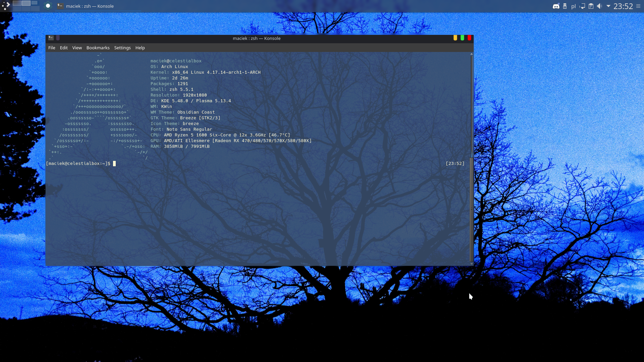Click Konsole window menu icon in titlebar
The height and width of the screenshot is (362, 644).
[x=51, y=38]
